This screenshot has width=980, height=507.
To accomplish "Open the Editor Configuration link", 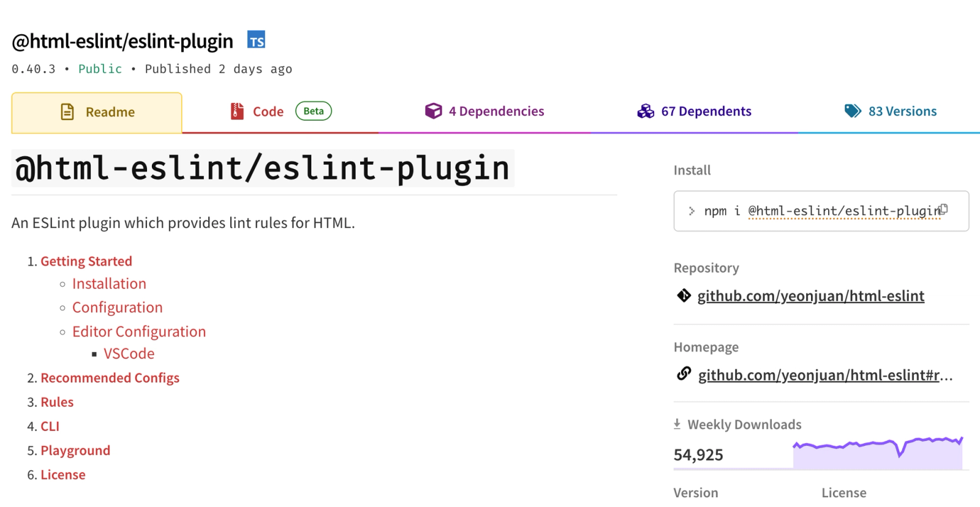I will click(x=139, y=331).
